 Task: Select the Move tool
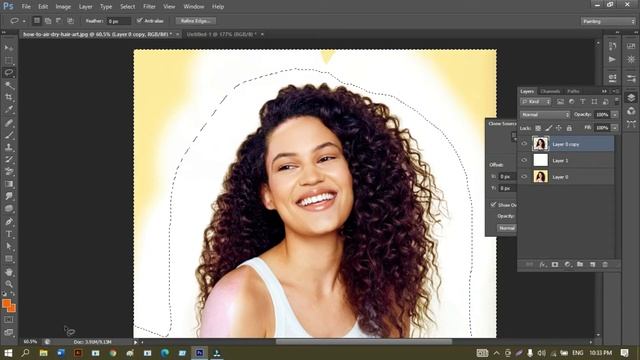(9, 48)
